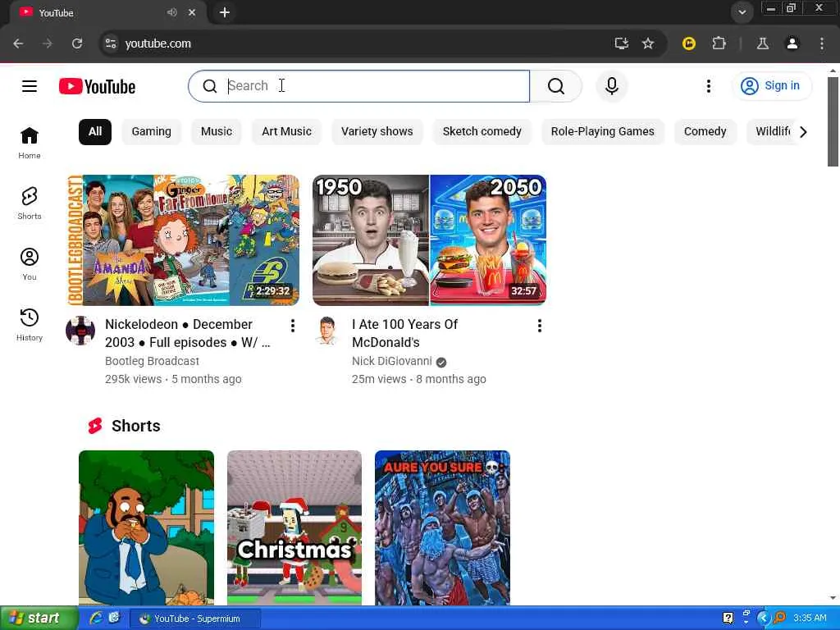Click the magnifier search button beside the search box

(555, 86)
